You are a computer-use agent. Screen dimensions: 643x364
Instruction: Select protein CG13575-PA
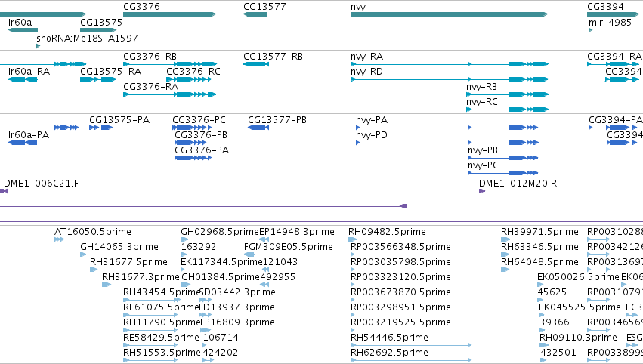(x=101, y=128)
